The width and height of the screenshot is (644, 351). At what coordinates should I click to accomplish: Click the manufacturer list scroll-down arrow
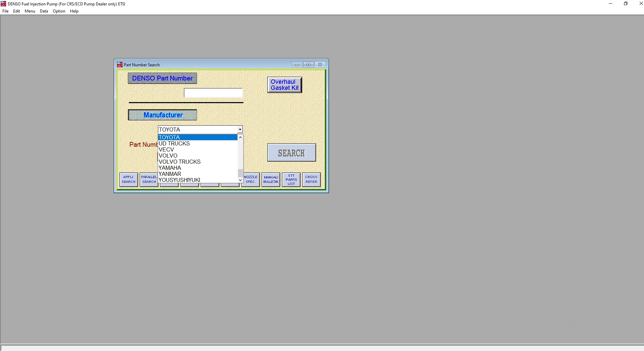click(240, 180)
